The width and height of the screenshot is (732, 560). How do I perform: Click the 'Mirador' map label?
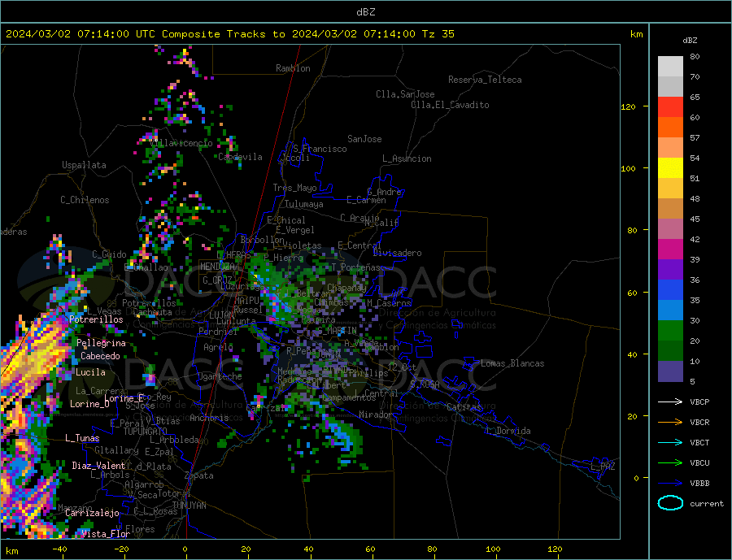[375, 415]
